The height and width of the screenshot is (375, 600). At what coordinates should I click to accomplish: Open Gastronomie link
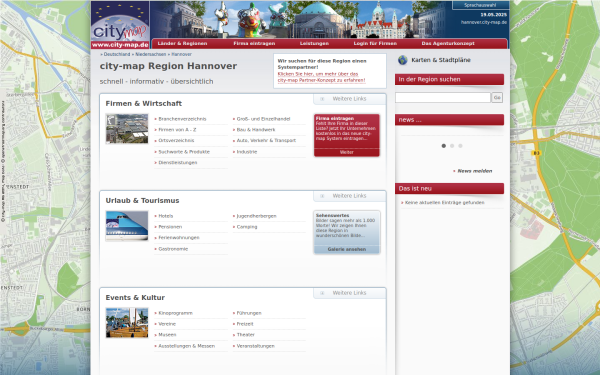coord(173,249)
